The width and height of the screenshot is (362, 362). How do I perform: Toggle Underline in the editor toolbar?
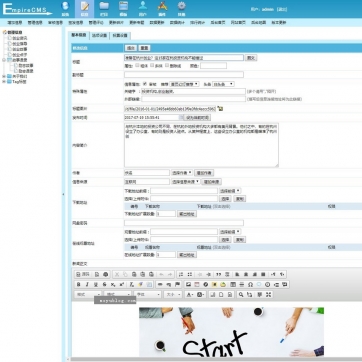[96, 284]
